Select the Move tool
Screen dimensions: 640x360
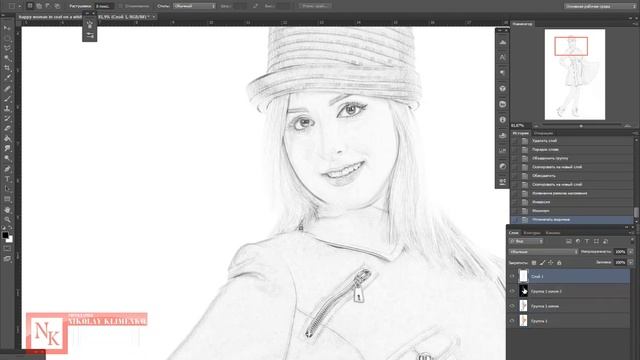[7, 28]
